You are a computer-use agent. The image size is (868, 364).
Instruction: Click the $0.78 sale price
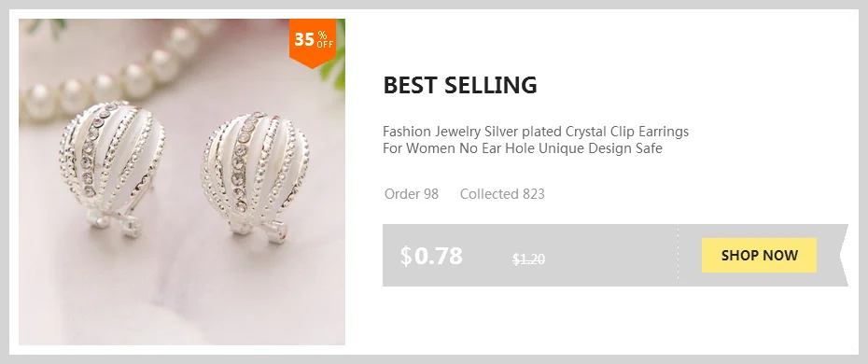pyautogui.click(x=431, y=256)
